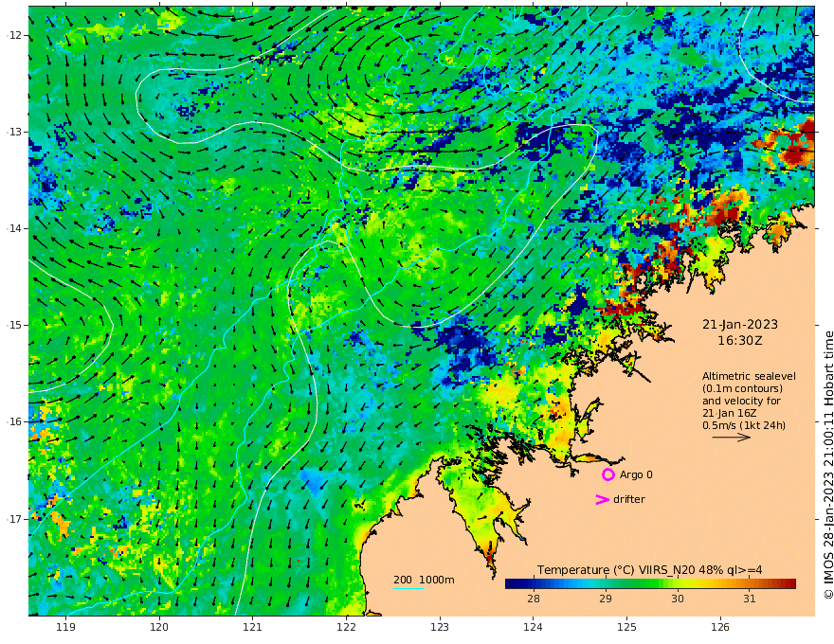
Task: Click the temperature color bar at 30
Action: pos(677,583)
